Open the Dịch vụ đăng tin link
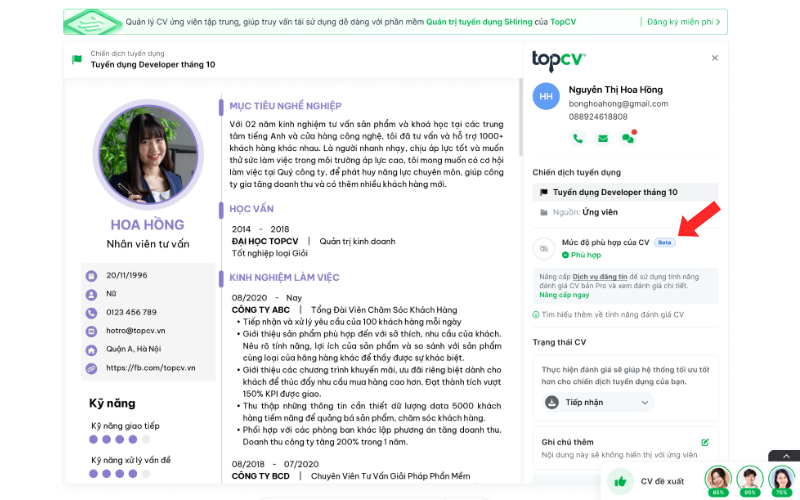The image size is (800, 500). tap(600, 277)
